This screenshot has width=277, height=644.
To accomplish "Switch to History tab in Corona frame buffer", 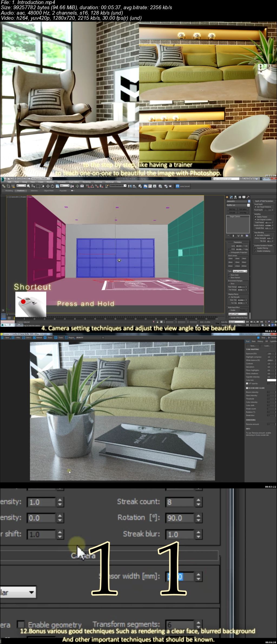I will (260, 341).
